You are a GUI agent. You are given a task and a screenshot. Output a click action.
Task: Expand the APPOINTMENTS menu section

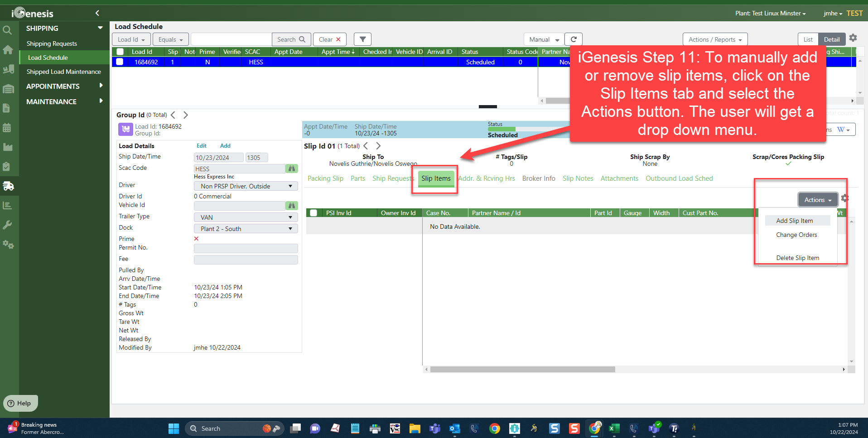pos(64,86)
